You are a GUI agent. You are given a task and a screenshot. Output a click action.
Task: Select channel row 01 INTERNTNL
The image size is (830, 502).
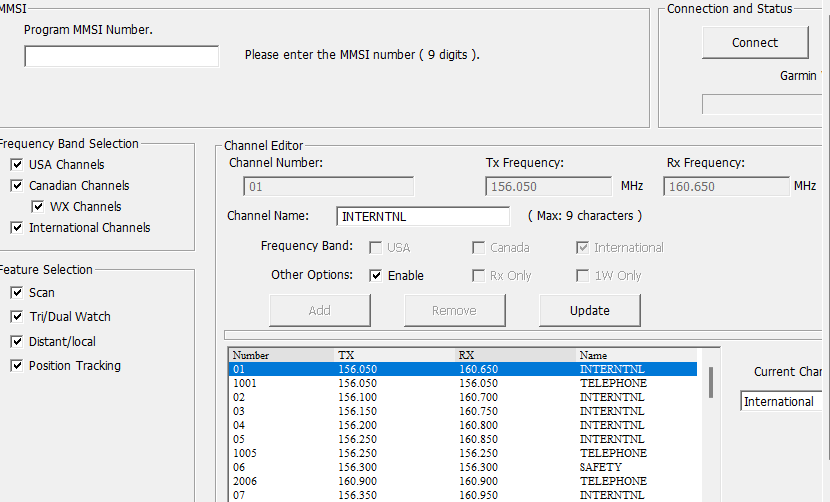click(463, 369)
